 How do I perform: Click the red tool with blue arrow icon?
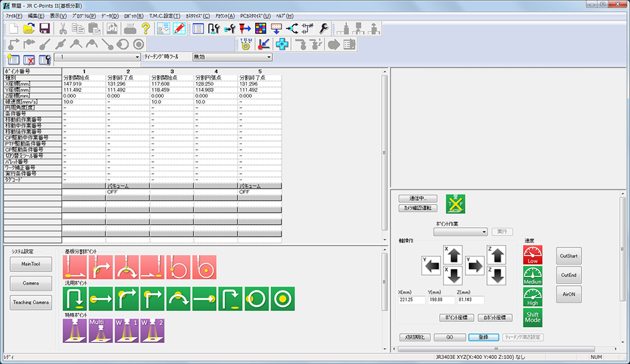(x=244, y=28)
